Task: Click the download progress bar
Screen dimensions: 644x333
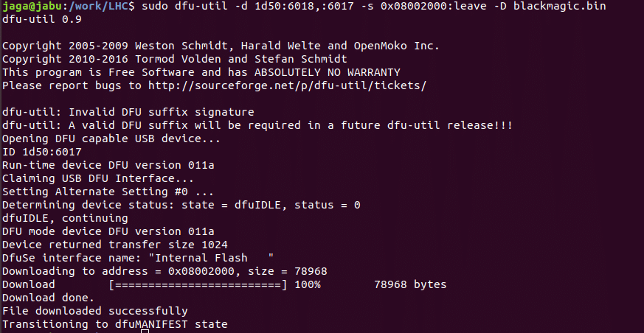Action: click(x=198, y=284)
